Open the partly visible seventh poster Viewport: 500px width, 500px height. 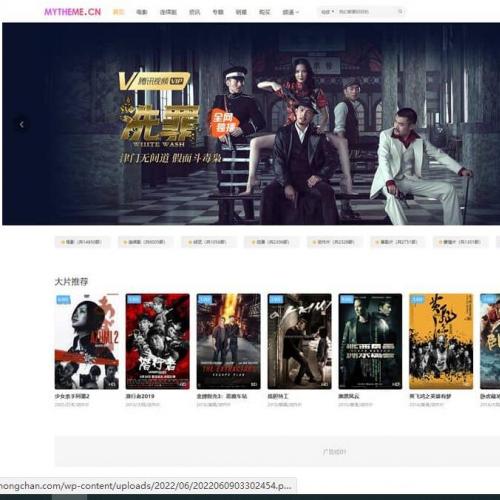pos(490,341)
